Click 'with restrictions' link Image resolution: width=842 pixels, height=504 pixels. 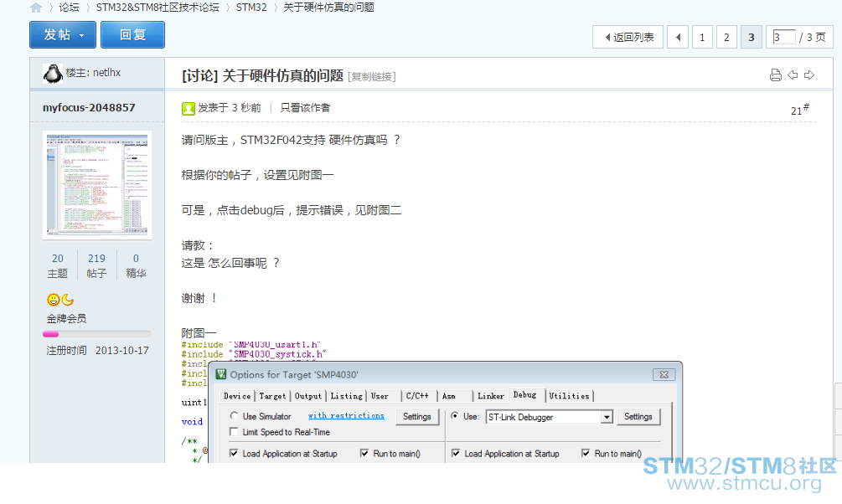pos(346,415)
